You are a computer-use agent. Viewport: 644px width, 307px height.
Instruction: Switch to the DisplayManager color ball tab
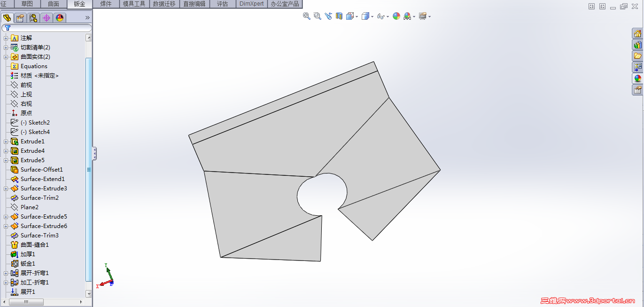(x=60, y=18)
